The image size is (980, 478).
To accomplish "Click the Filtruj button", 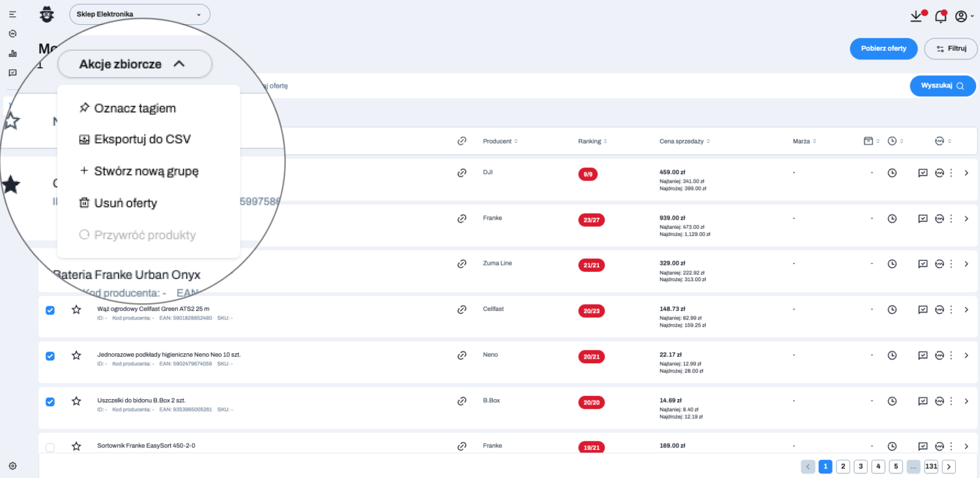I will [x=950, y=48].
